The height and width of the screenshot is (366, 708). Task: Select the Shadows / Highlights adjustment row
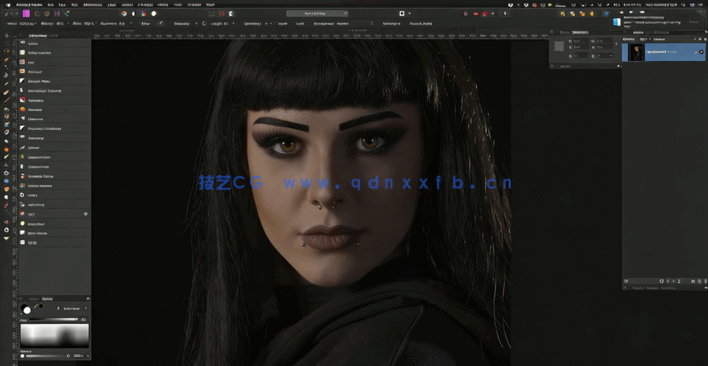pyautogui.click(x=54, y=129)
